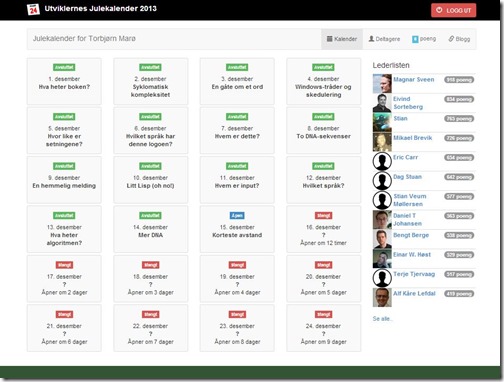The height and width of the screenshot is (382, 504).
Task: Open the Utviklernes Julekalender 2013 title link
Action: (100, 9)
